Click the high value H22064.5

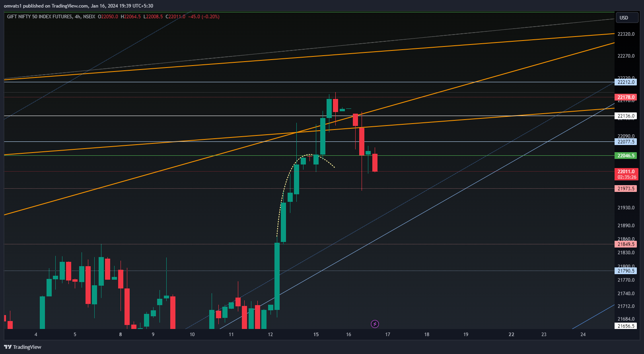[131, 17]
